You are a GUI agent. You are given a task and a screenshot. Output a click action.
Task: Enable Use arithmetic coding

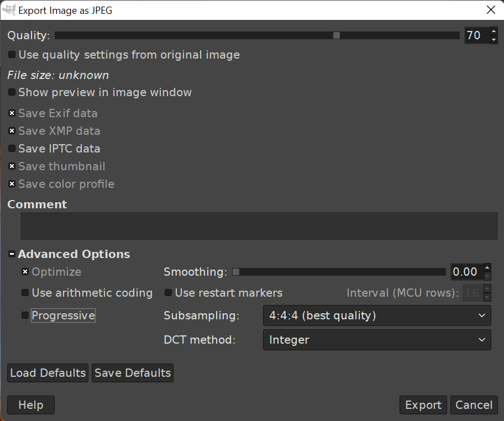[x=25, y=293]
